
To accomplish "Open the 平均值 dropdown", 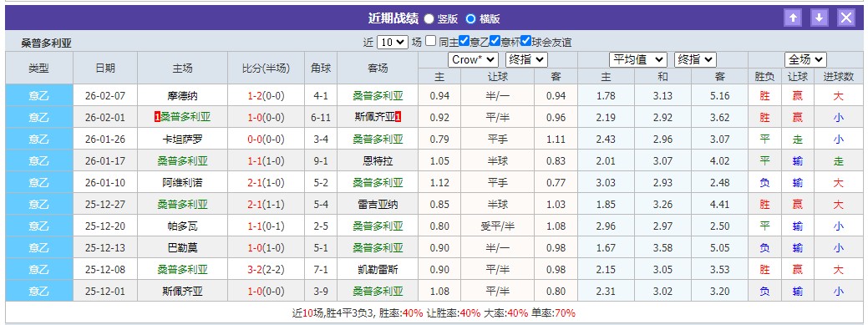I will [x=638, y=60].
